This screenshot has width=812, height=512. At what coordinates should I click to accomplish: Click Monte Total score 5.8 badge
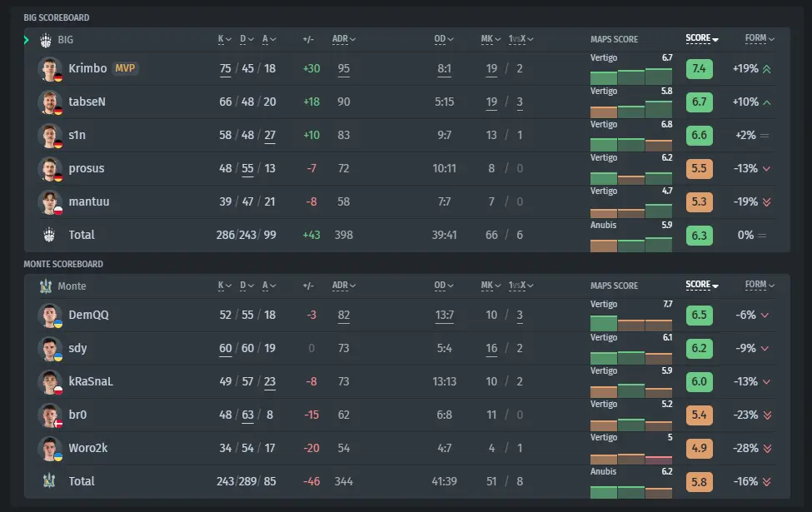coord(699,482)
